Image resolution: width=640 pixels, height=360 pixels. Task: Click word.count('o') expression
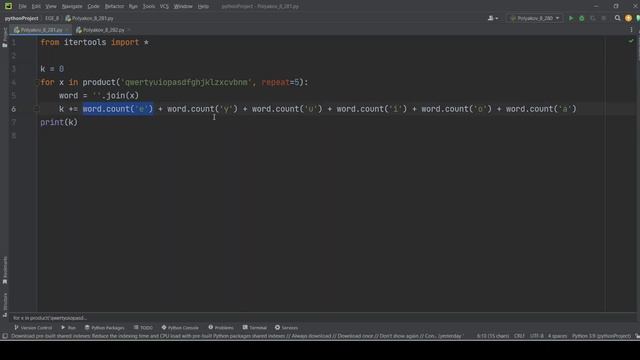coord(457,109)
